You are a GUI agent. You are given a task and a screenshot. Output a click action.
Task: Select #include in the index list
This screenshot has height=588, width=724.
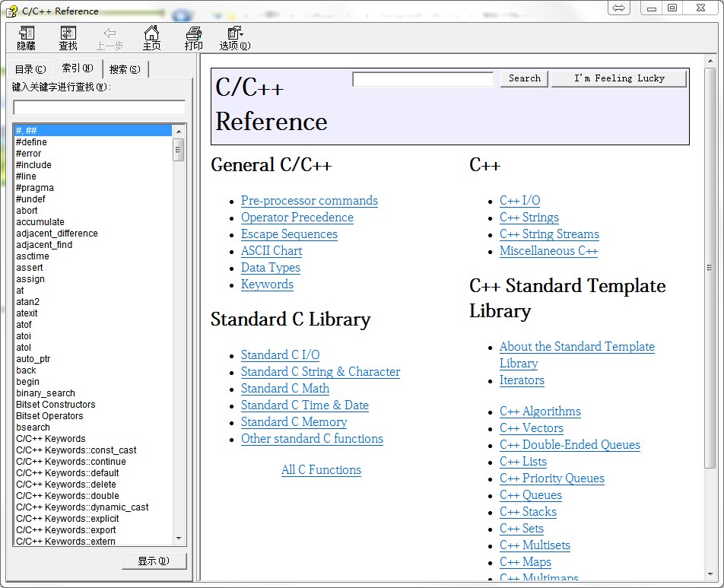[x=33, y=165]
